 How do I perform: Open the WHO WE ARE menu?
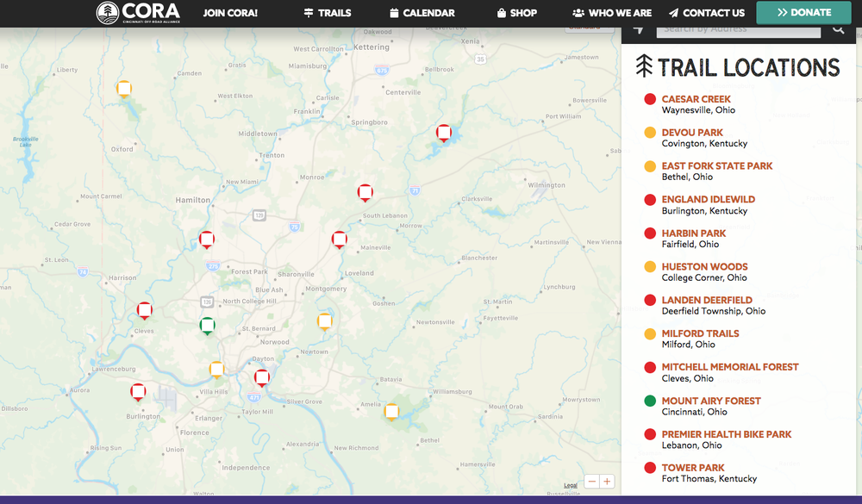click(x=612, y=13)
